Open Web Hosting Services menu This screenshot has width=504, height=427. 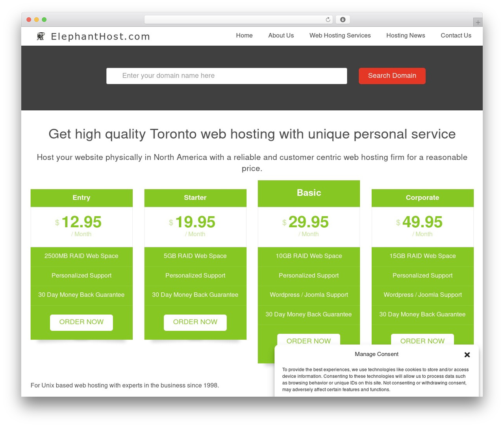pyautogui.click(x=340, y=35)
